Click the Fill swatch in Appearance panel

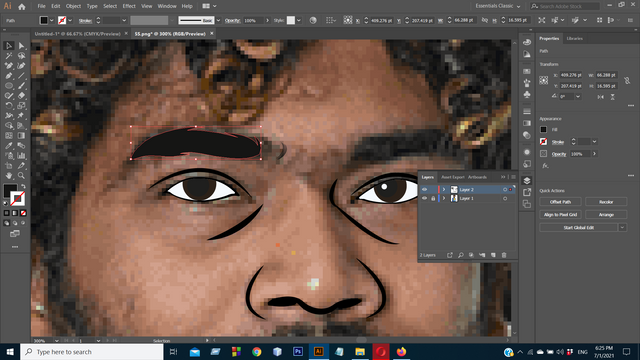(543, 129)
